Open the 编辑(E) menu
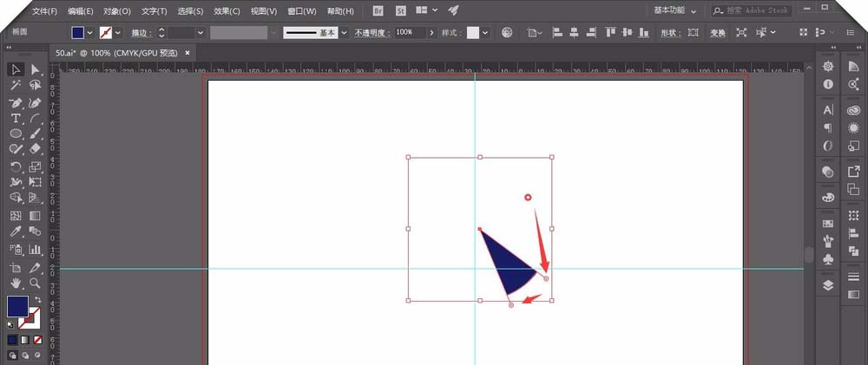This screenshot has width=868, height=365. tap(81, 11)
